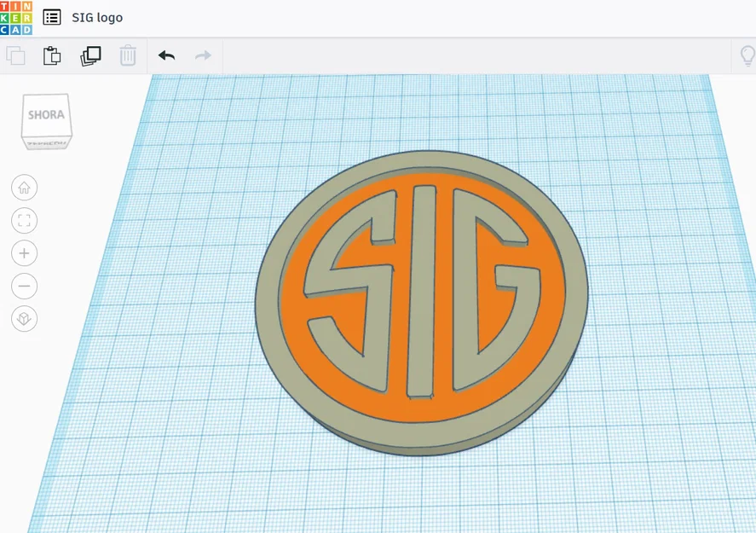Click the Delete trash can icon
756x533 pixels.
pos(128,56)
